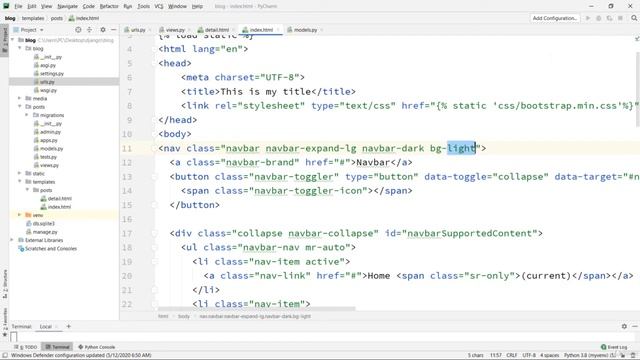640x360 pixels.
Task: Toggle the Project side tool window button
Action: [4, 40]
